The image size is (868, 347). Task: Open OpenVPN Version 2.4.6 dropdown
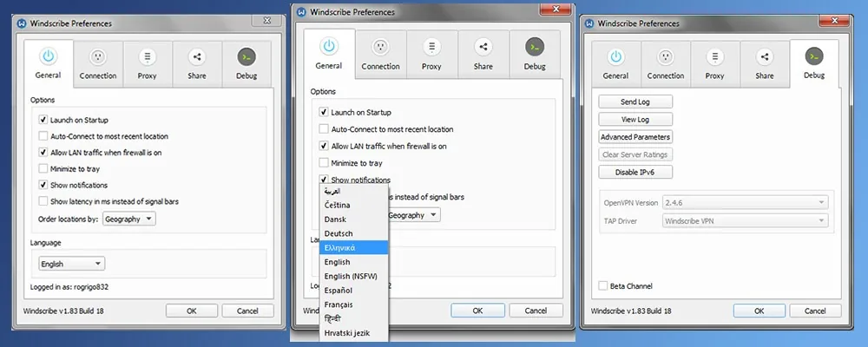point(745,202)
